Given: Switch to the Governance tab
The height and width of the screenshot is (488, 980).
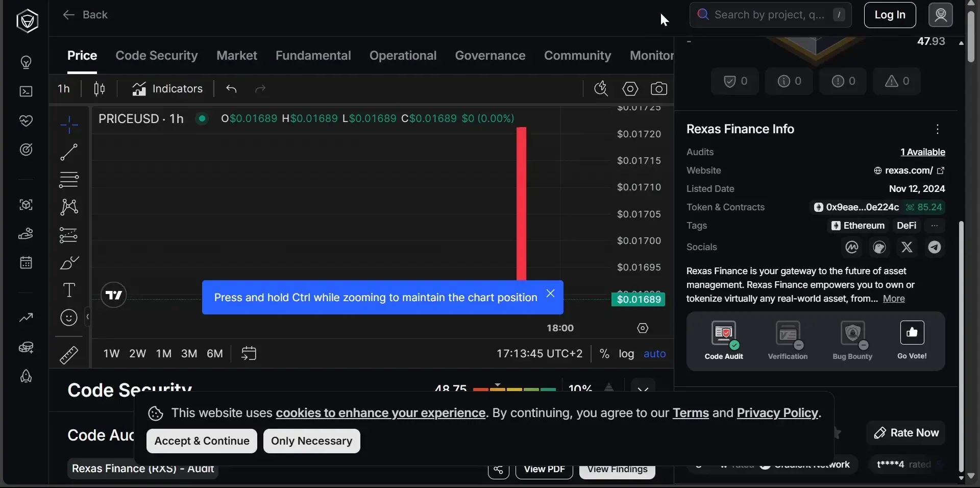Looking at the screenshot, I should tap(491, 55).
